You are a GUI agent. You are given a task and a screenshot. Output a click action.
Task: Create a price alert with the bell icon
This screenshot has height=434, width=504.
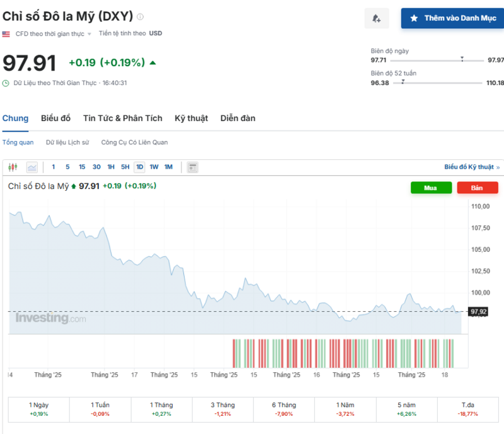377,18
